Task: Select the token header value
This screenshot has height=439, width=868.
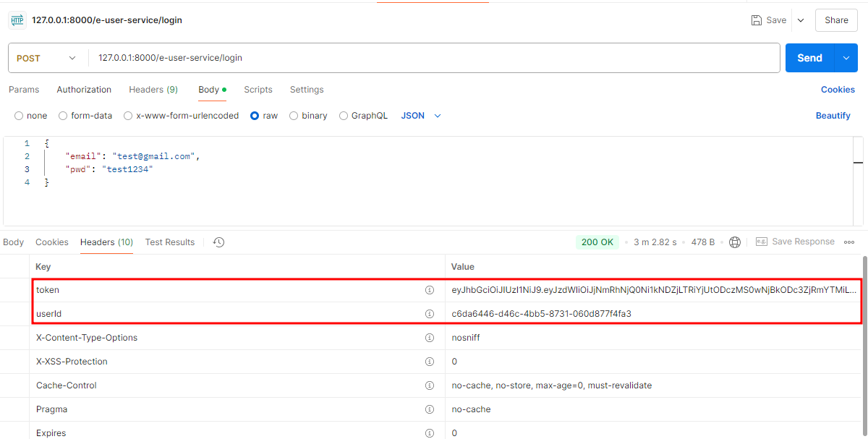Action: pyautogui.click(x=654, y=290)
